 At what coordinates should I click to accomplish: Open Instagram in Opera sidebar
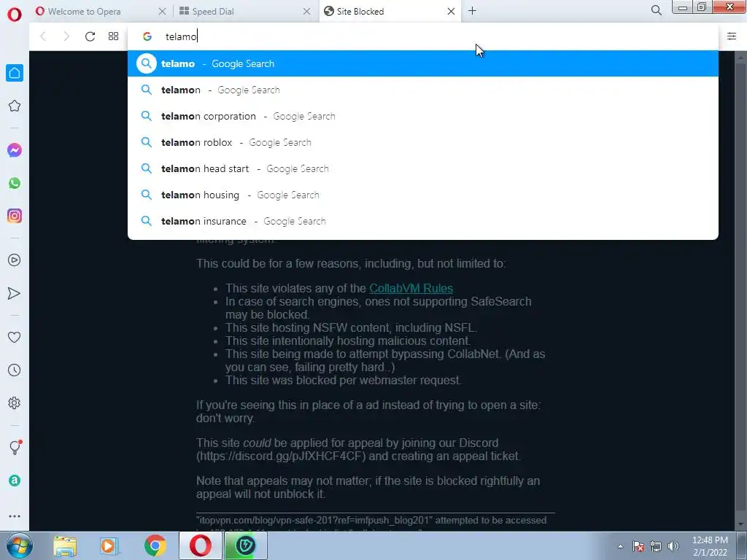point(15,216)
